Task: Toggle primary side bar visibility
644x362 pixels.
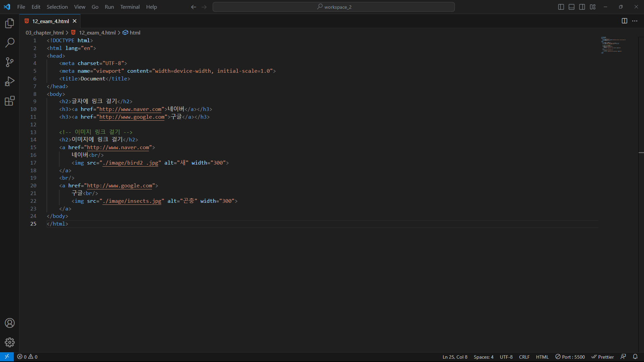Action: pyautogui.click(x=561, y=7)
